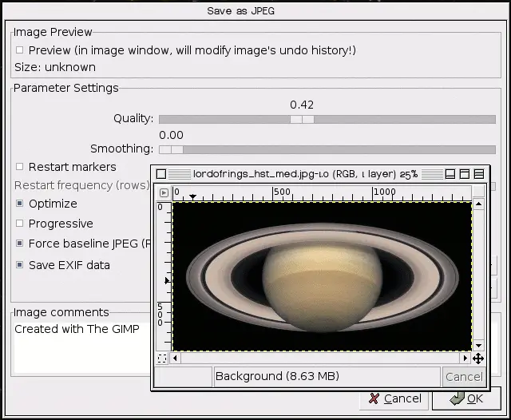Uncheck Save EXIF data

[20, 265]
